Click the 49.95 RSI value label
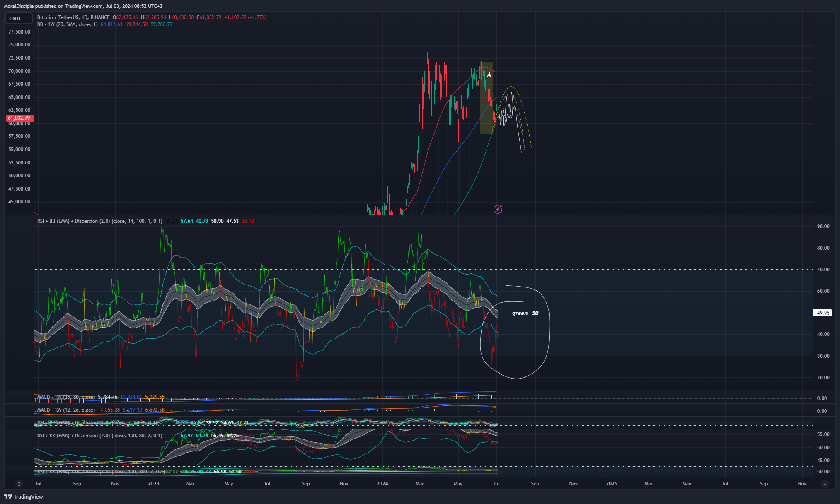Screen dimensions: 840x504 click(823, 313)
